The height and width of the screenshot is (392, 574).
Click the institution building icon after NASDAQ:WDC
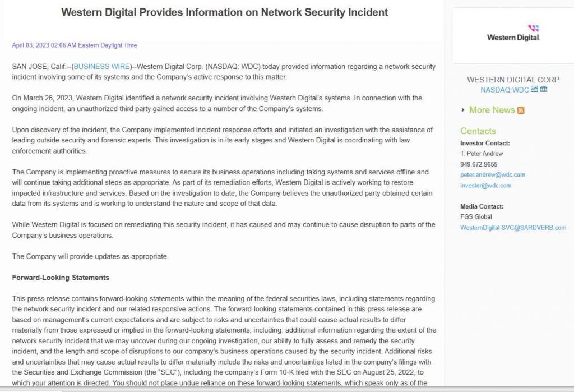(544, 89)
